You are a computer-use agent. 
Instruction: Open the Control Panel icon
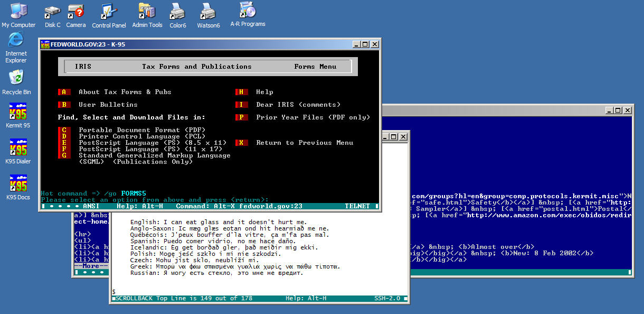point(109,12)
